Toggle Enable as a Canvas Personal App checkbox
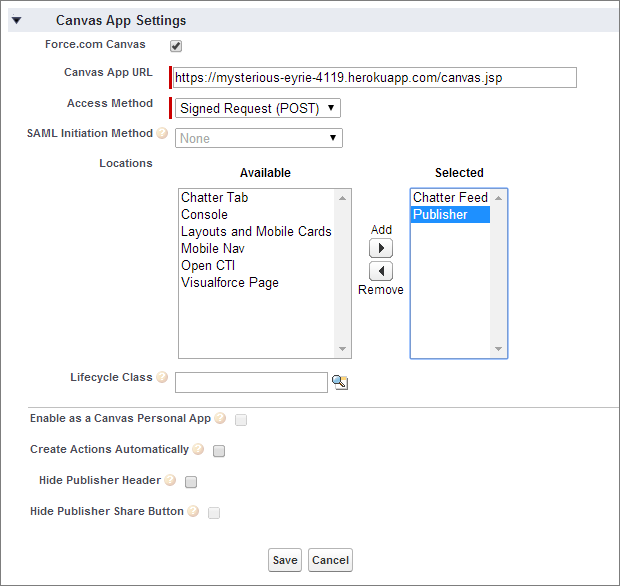Image resolution: width=620 pixels, height=586 pixels. pyautogui.click(x=241, y=420)
